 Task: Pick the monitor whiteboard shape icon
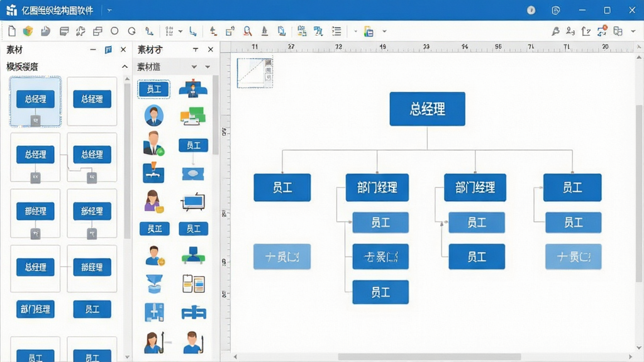(x=193, y=202)
